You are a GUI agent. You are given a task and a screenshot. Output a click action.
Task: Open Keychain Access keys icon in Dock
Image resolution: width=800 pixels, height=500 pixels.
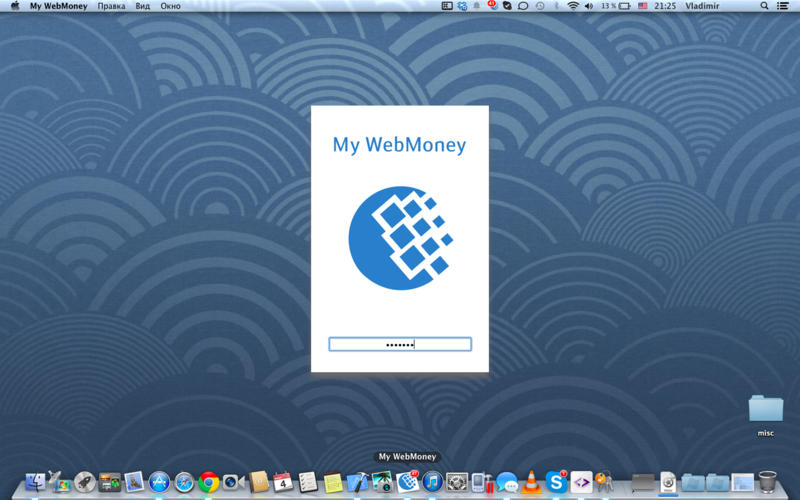click(x=605, y=482)
